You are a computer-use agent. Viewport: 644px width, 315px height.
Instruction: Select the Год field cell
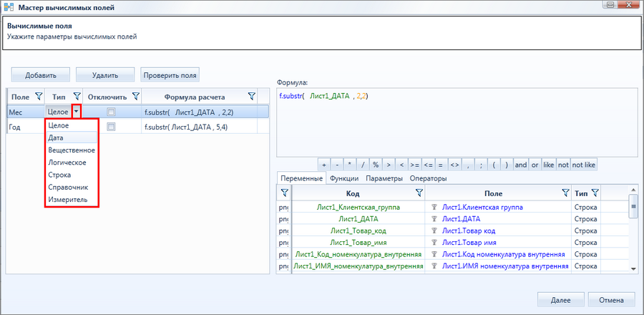pos(26,127)
